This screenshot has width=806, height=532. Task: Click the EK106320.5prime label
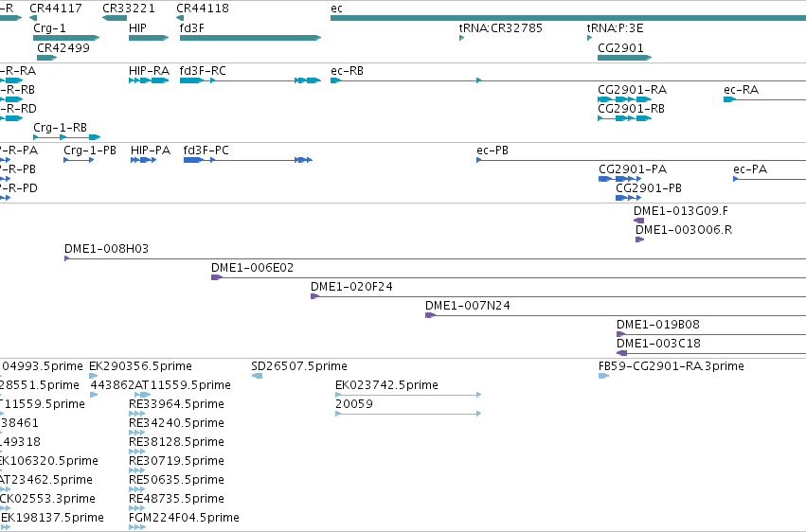[x=49, y=461]
